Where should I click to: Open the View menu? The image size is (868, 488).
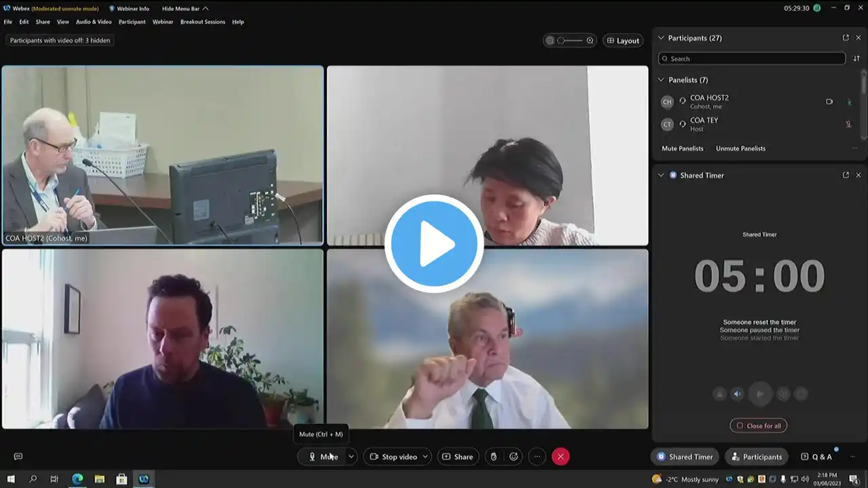click(x=63, y=22)
